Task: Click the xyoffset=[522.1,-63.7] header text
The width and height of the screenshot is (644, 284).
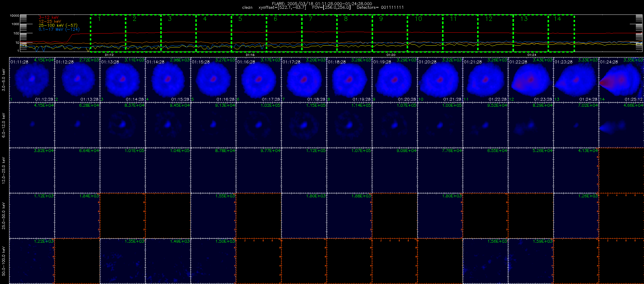Action: (x=282, y=8)
